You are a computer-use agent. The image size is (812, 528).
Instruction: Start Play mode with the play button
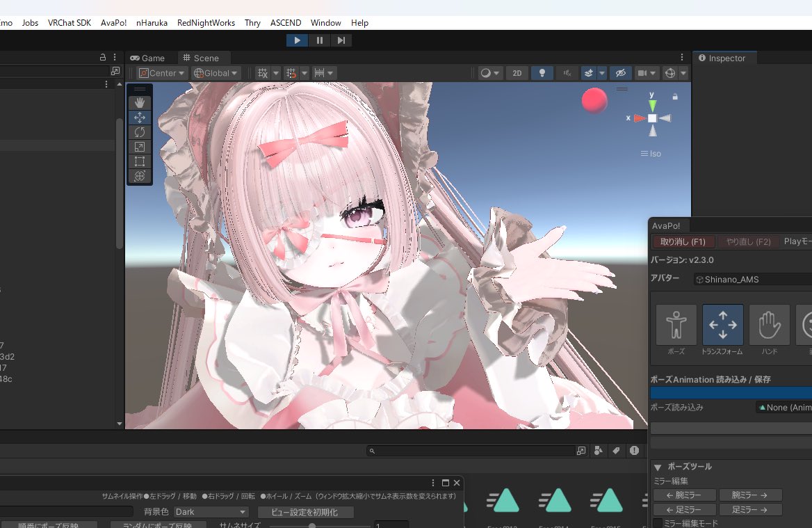(298, 40)
